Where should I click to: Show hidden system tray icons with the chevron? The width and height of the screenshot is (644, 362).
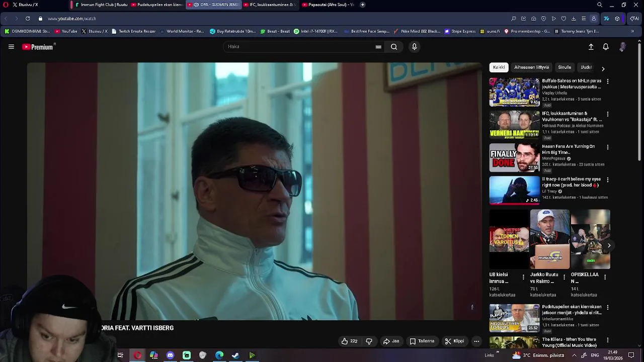(574, 355)
